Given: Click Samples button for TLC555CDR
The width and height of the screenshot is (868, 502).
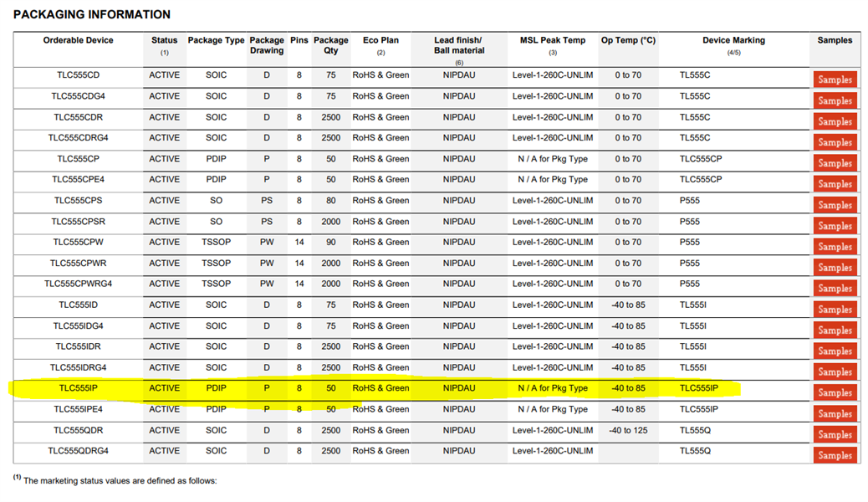Looking at the screenshot, I should coord(835,121).
